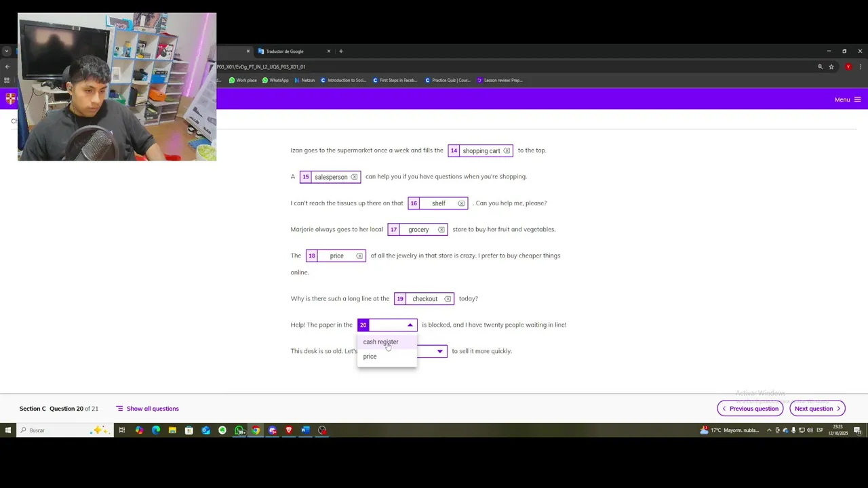Viewport: 868px width, 488px height.
Task: Open a new browser tab
Action: 341,52
